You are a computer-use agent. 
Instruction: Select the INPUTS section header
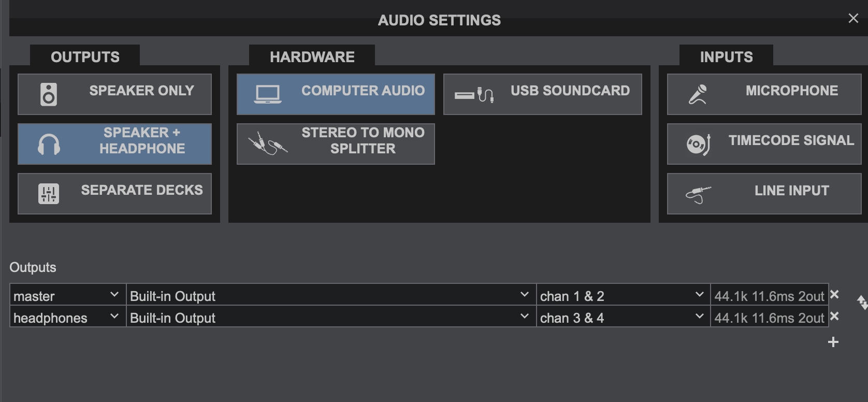coord(726,56)
